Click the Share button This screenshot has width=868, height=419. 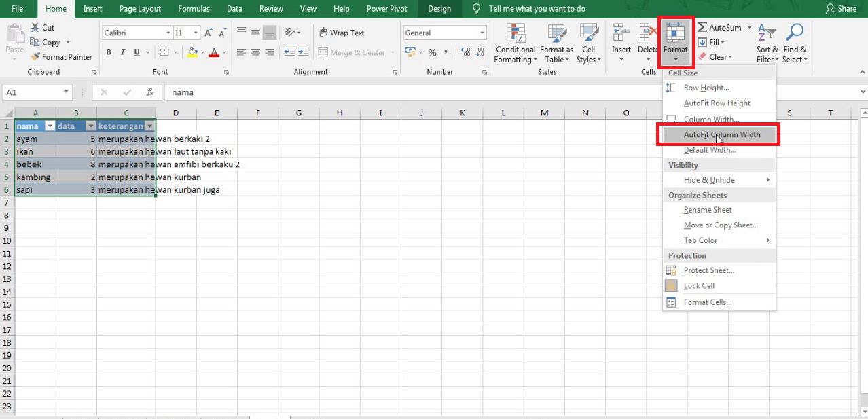tap(841, 9)
